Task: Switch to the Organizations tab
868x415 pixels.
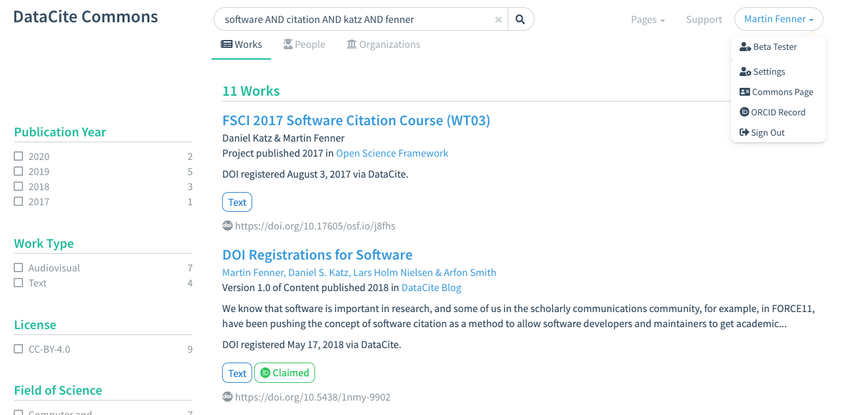Action: click(383, 45)
